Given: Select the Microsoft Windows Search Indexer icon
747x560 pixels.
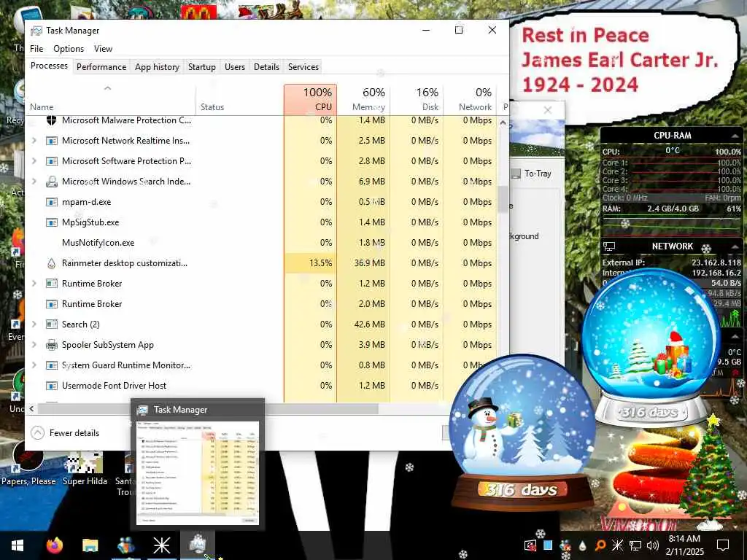Looking at the screenshot, I should pyautogui.click(x=52, y=182).
